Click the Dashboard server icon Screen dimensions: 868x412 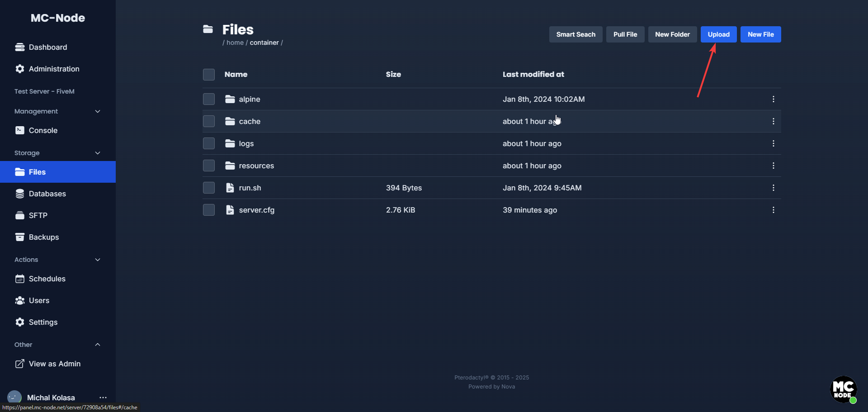(x=20, y=47)
